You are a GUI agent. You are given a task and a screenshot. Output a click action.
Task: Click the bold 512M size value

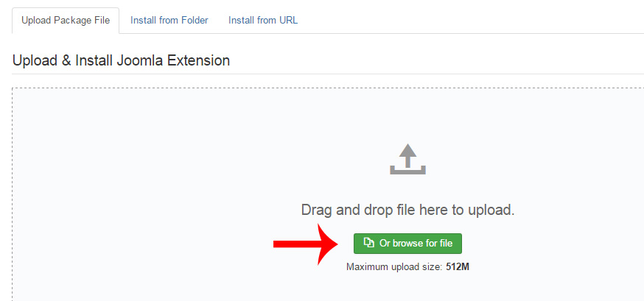[x=458, y=266]
